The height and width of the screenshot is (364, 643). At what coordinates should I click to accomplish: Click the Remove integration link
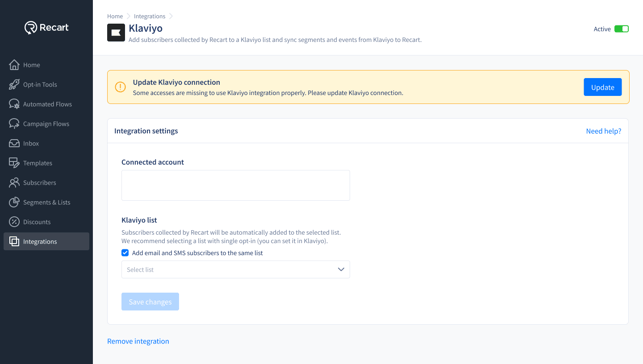(x=138, y=341)
